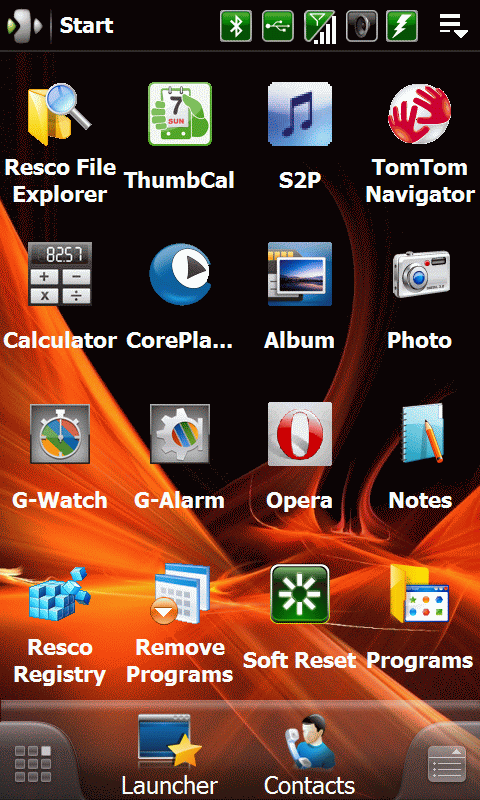Screen dimensions: 480x800
Task: Tap the Soft Reset icon
Action: tap(299, 593)
